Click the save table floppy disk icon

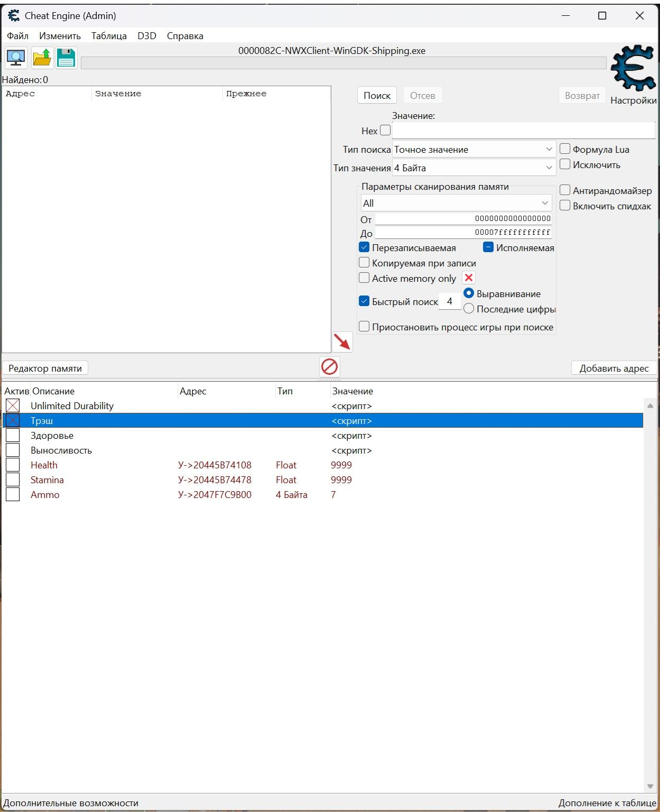pyautogui.click(x=66, y=58)
